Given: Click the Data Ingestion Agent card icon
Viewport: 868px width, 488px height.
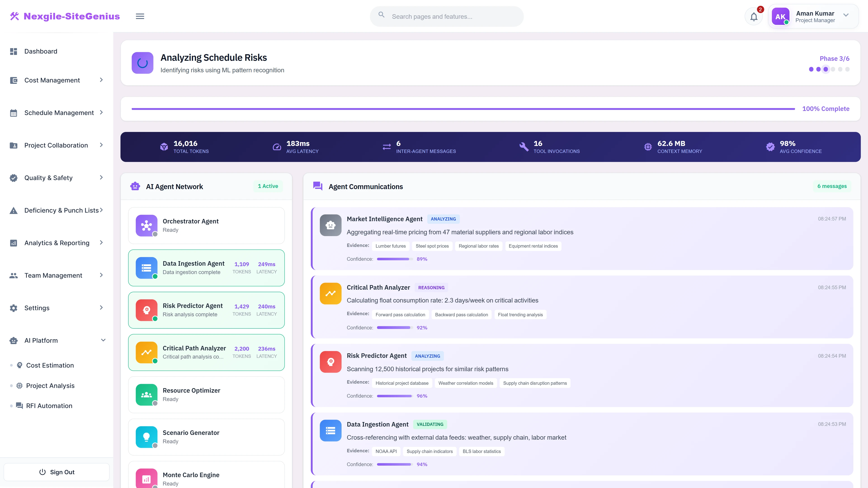Looking at the screenshot, I should click(146, 268).
